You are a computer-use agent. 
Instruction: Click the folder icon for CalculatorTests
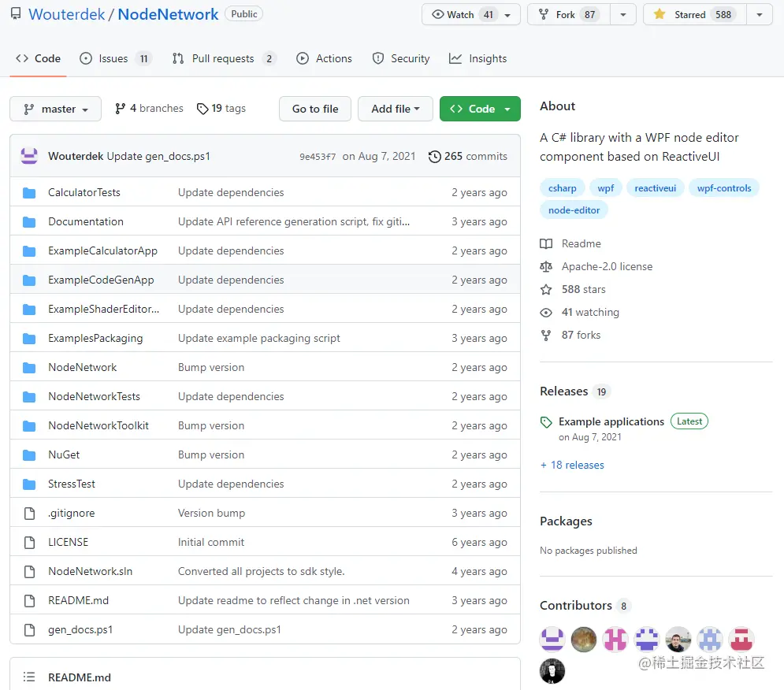tap(29, 192)
